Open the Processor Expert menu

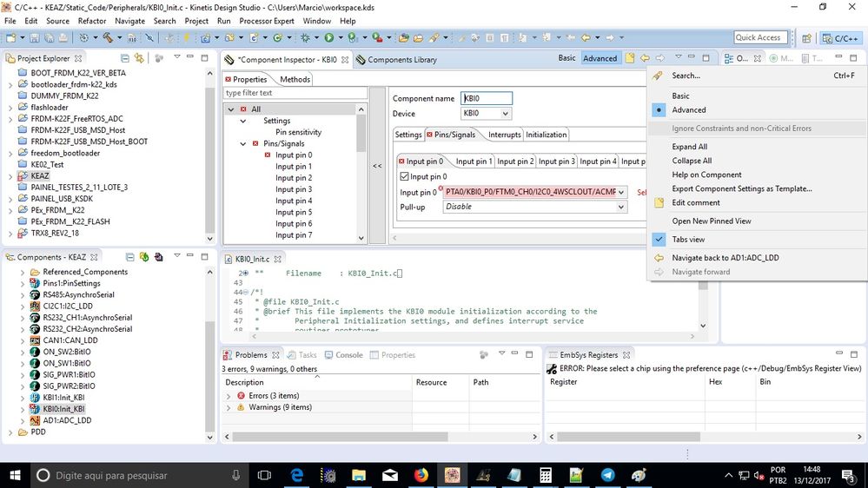coord(267,21)
